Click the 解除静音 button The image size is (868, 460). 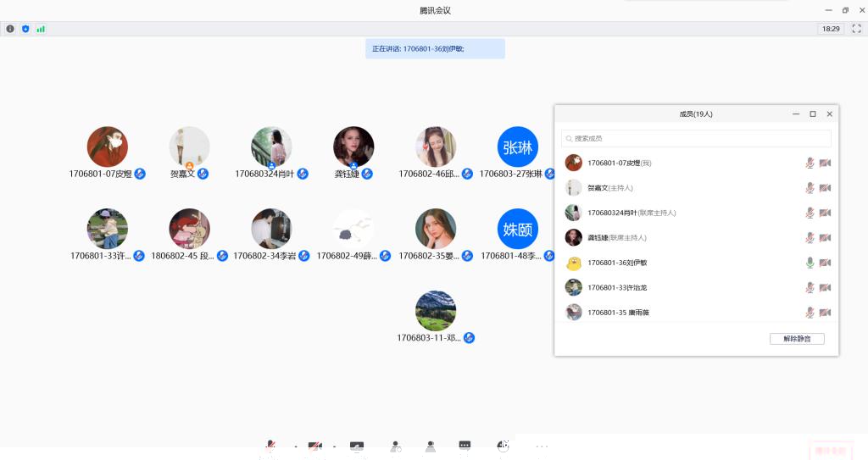(x=797, y=339)
